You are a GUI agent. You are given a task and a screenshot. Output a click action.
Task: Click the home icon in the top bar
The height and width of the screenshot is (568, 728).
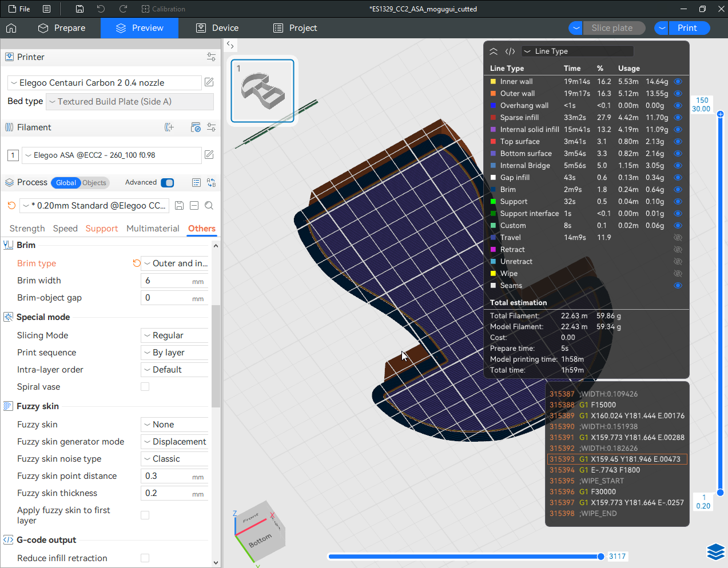tap(11, 28)
